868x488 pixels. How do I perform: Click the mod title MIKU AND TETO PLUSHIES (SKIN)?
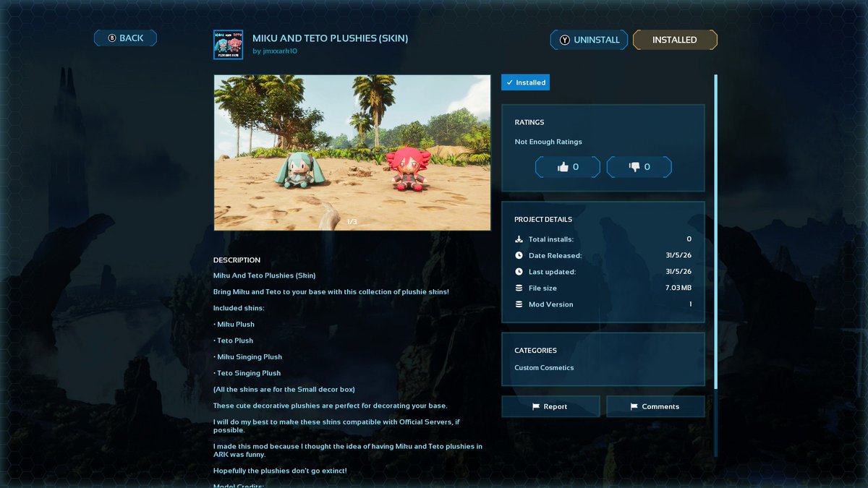click(x=330, y=38)
